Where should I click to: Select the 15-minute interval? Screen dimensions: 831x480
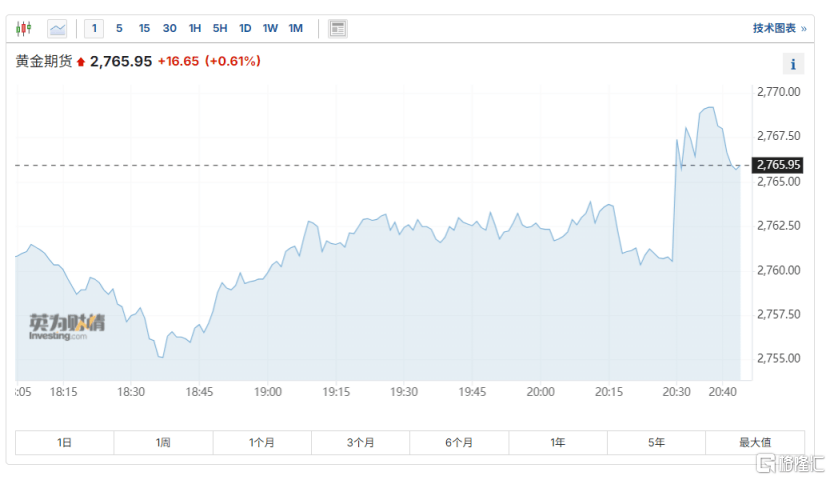[x=144, y=28]
